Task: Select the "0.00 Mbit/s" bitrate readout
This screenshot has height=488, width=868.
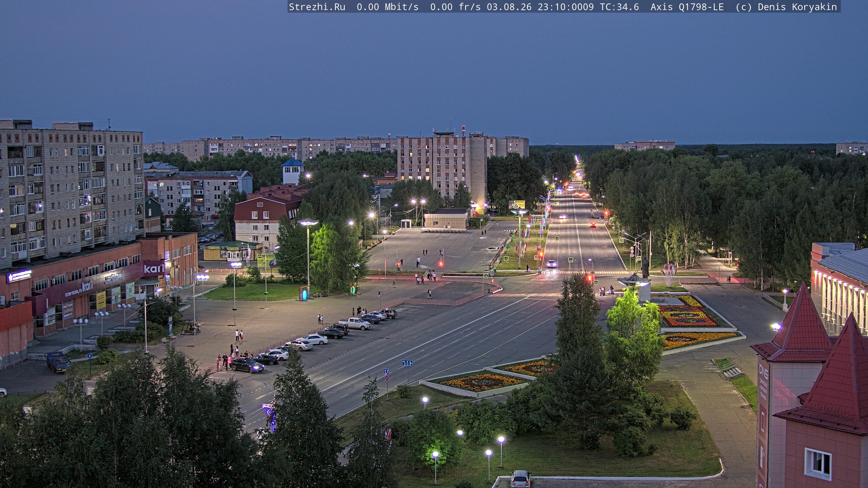Action: point(387,7)
